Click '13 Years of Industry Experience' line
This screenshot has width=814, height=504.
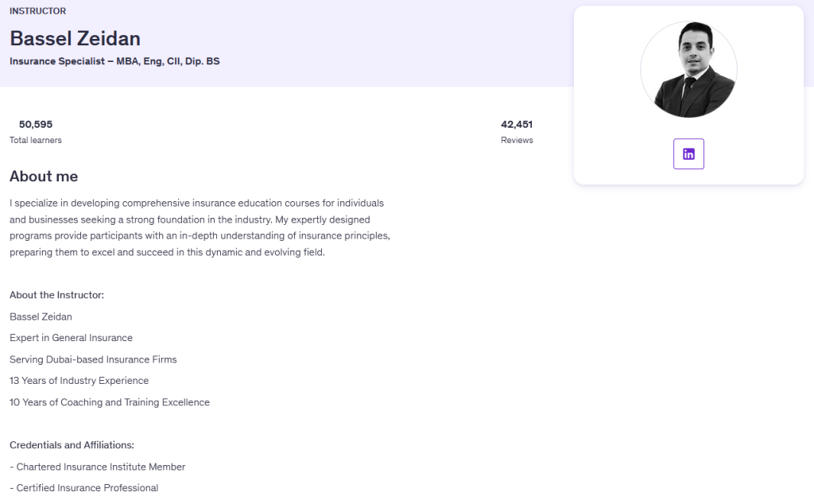pyautogui.click(x=79, y=381)
